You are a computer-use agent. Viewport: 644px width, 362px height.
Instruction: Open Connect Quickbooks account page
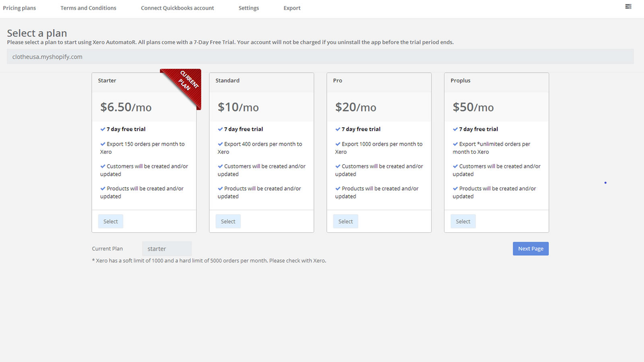click(x=177, y=8)
